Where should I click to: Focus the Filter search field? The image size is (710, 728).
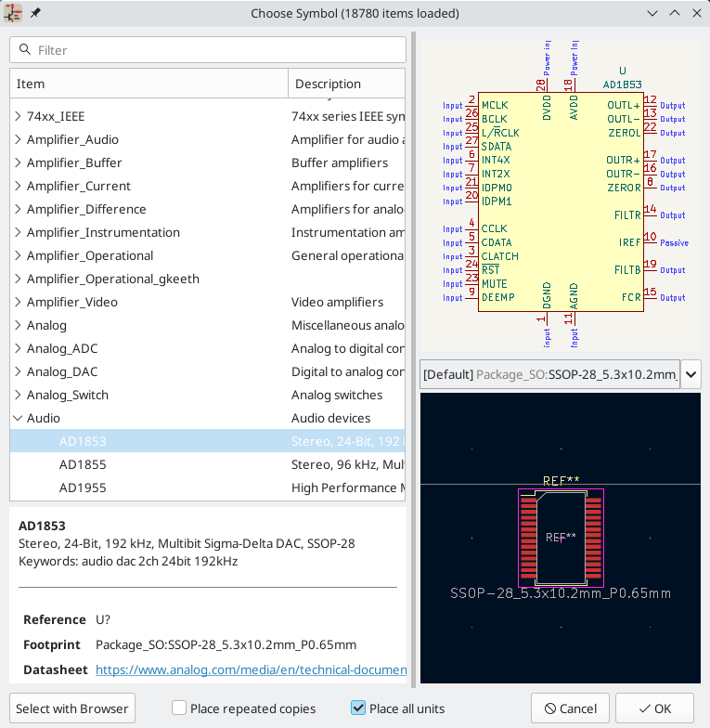pos(208,50)
